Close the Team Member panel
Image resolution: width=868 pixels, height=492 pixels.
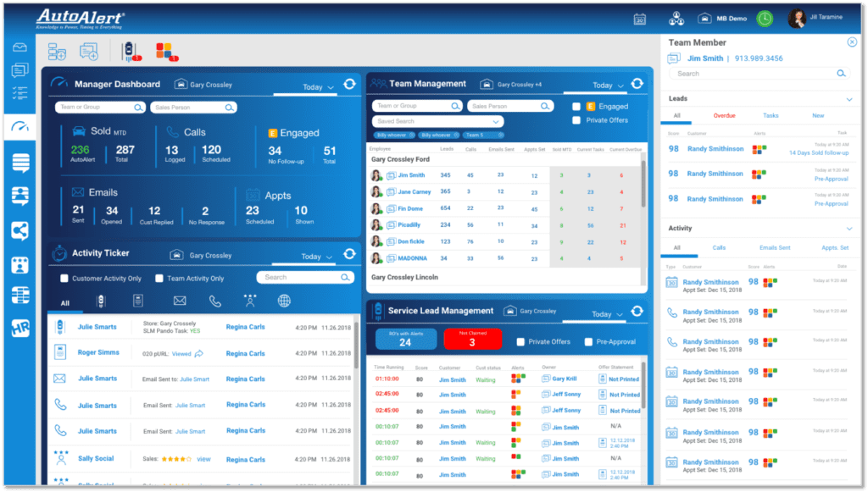852,42
